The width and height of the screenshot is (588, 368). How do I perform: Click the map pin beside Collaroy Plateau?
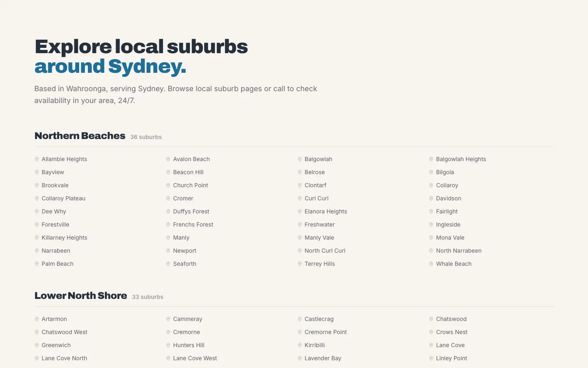pyautogui.click(x=37, y=198)
